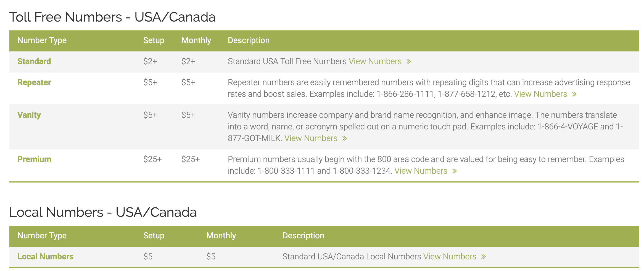The image size is (644, 271).
Task: Click View Numbers for Repeater numbers
Action: [540, 94]
